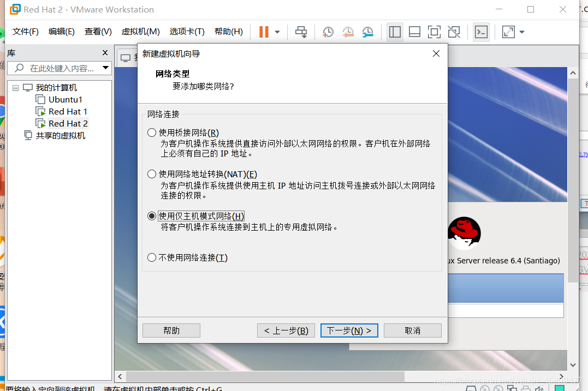Take a snapshot of this virtual machine
Viewport: 588px width, 391px height.
[328, 32]
